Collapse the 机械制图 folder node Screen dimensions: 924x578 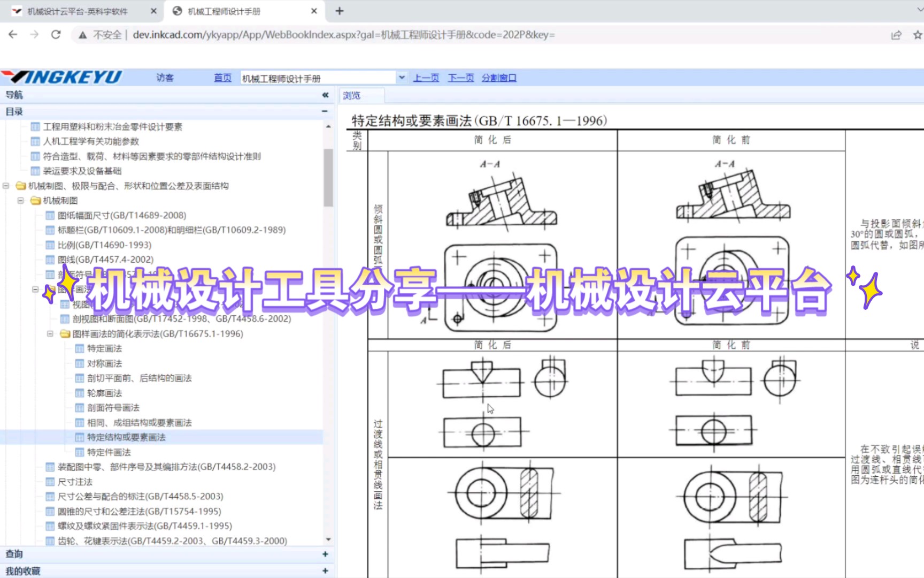pyautogui.click(x=20, y=201)
